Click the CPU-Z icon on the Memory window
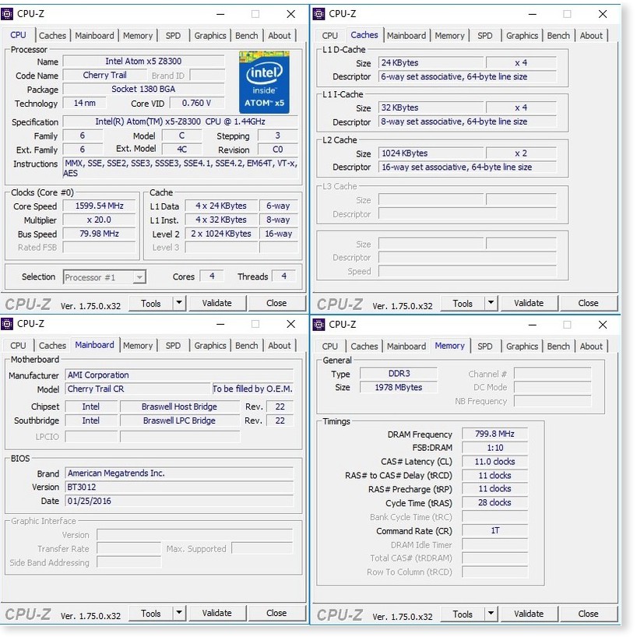 tap(321, 325)
